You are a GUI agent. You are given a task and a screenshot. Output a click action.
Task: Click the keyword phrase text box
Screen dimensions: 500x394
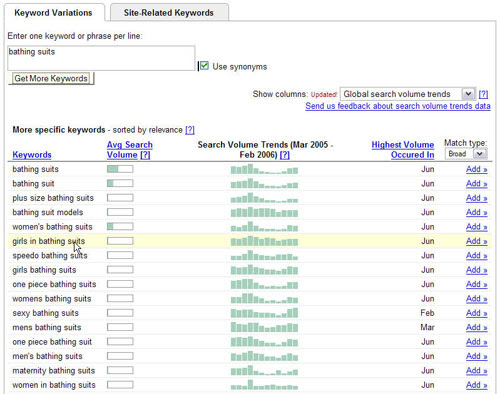point(101,58)
